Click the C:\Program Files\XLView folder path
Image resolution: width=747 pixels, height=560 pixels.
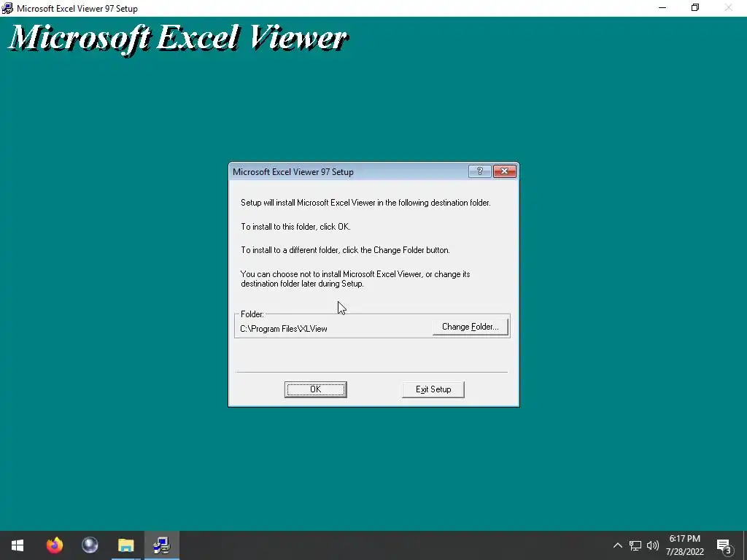point(284,329)
